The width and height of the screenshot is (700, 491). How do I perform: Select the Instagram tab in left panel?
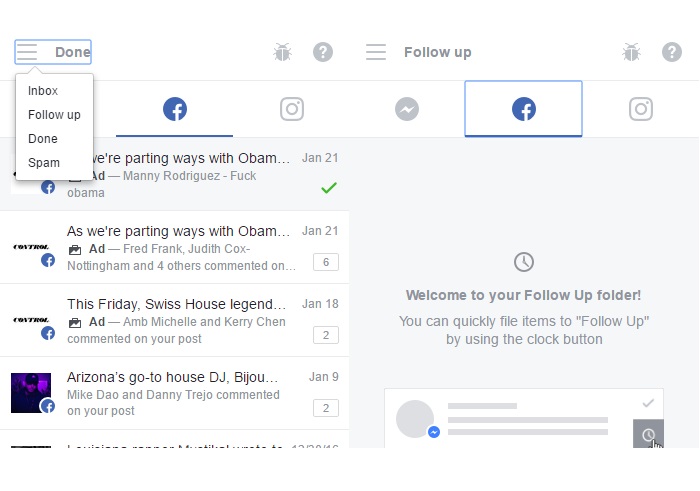(x=292, y=109)
